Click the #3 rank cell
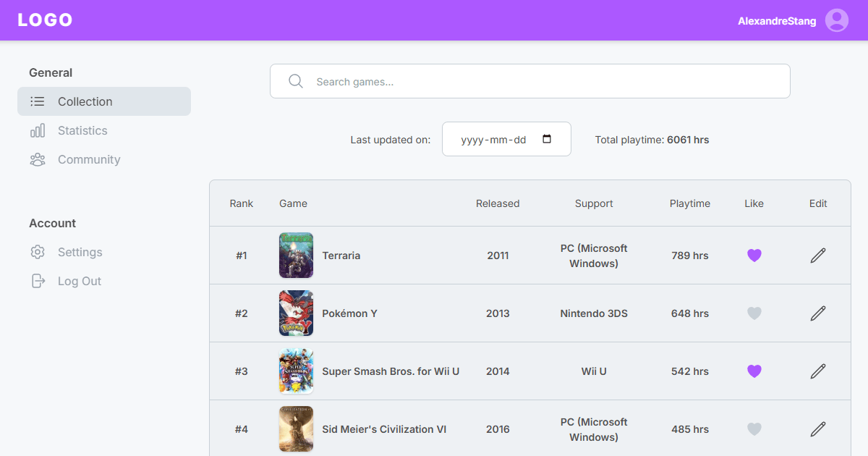868x456 pixels. (242, 371)
